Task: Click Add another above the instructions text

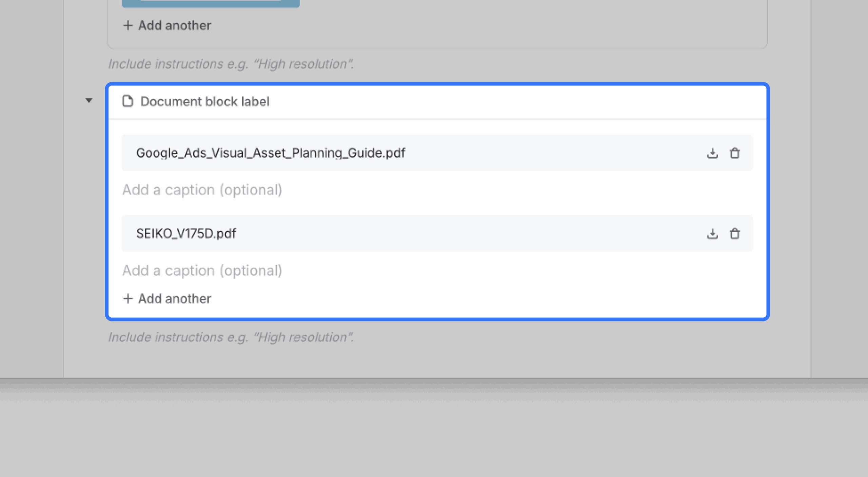Action: pos(167,298)
